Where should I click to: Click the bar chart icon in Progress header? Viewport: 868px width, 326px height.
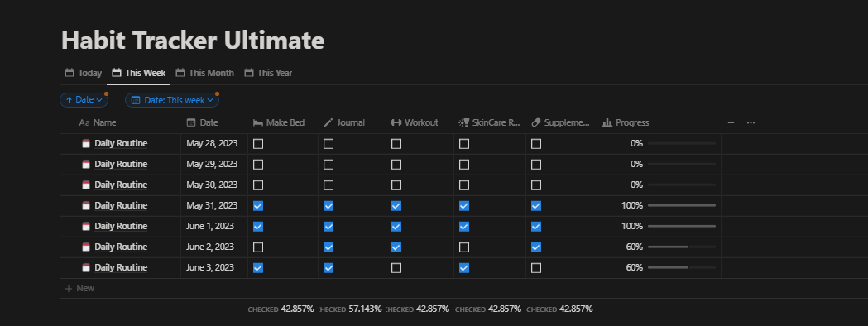(607, 123)
